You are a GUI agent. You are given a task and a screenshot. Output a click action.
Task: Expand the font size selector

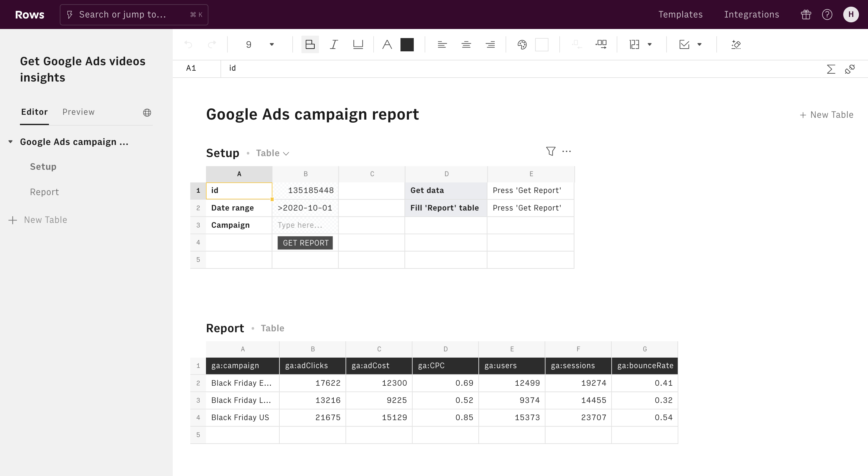pyautogui.click(x=271, y=44)
